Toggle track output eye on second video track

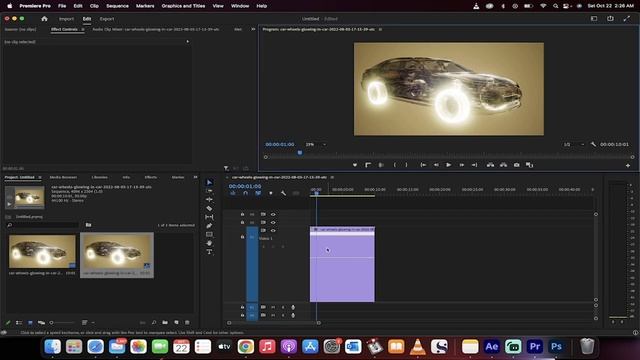coord(273,222)
